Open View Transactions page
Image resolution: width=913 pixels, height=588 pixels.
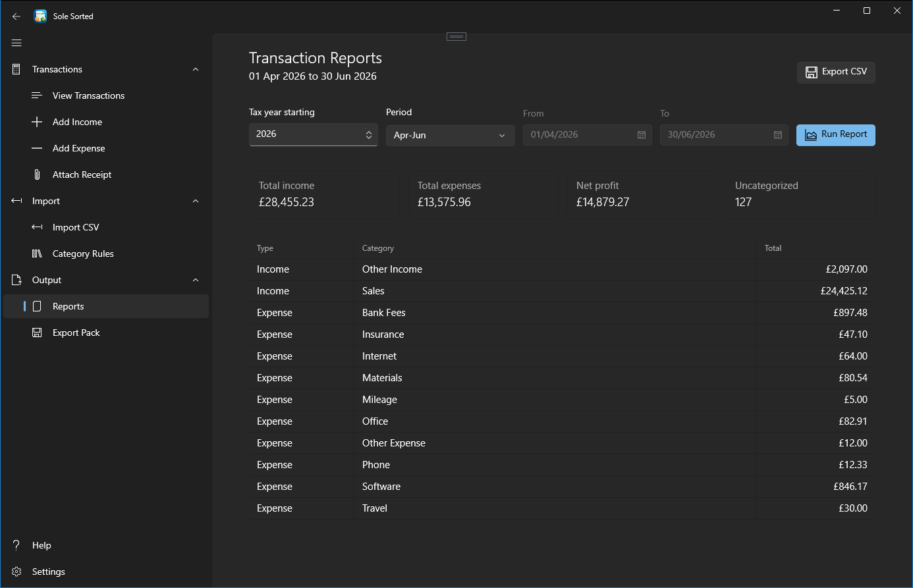click(106, 95)
